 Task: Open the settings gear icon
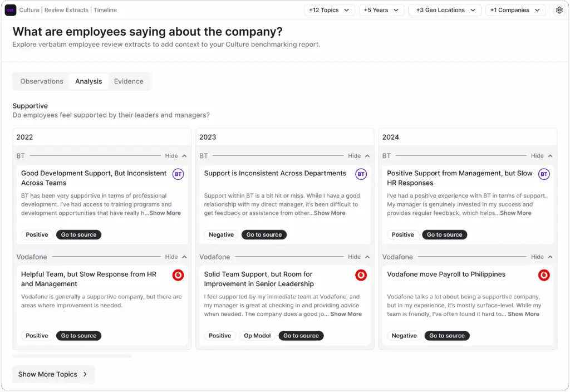coord(559,10)
